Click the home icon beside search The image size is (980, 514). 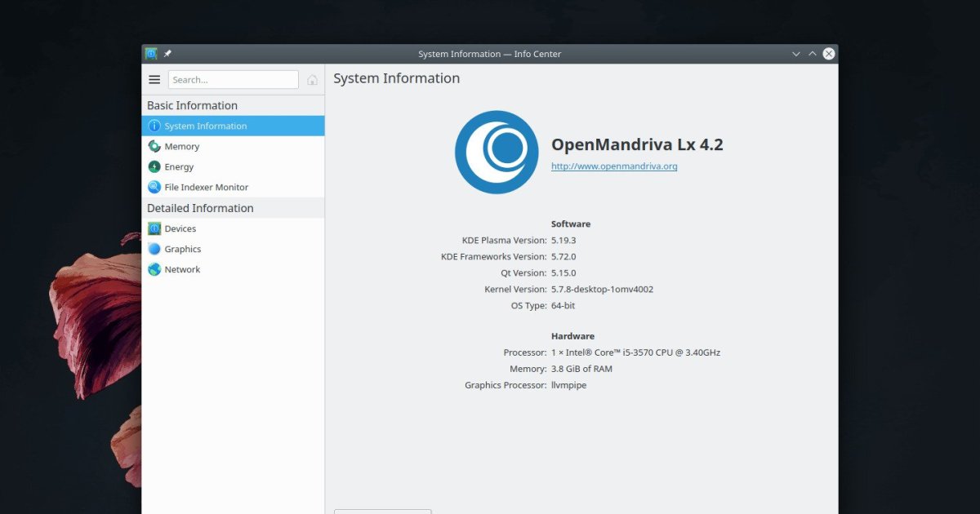[312, 80]
